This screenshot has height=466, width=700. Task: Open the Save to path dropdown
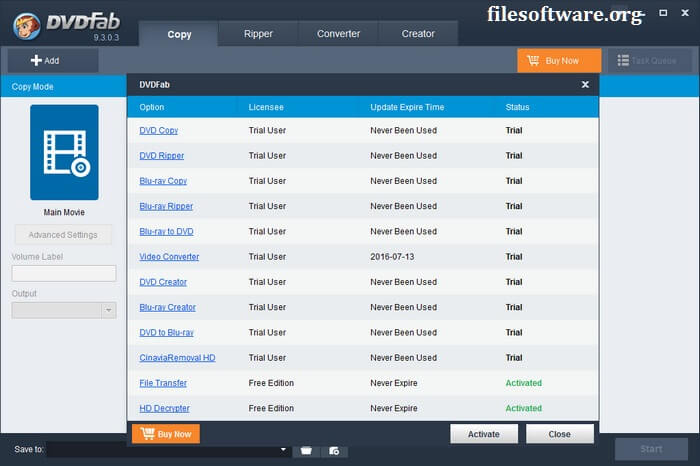[x=283, y=451]
